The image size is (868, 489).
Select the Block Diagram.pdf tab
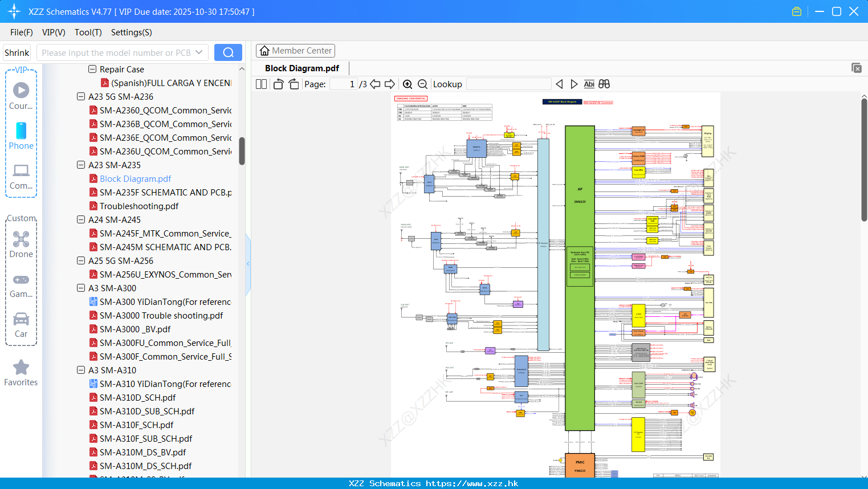[x=302, y=68]
